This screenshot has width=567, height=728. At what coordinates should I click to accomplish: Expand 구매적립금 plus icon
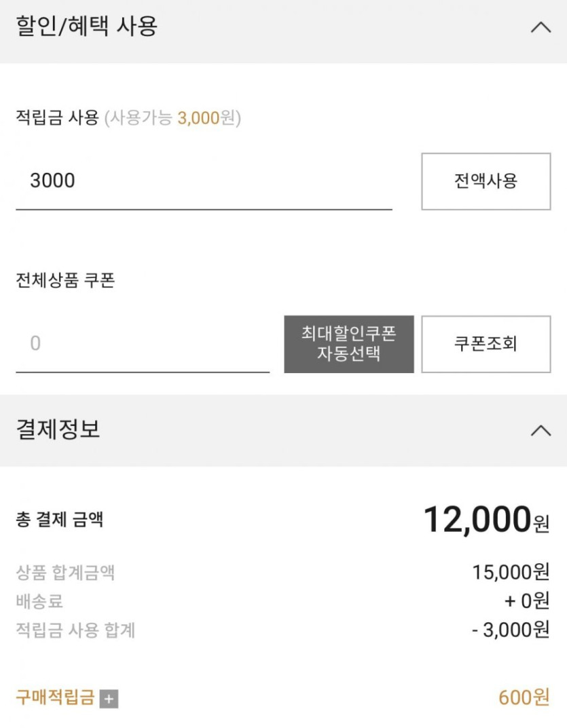pyautogui.click(x=109, y=699)
